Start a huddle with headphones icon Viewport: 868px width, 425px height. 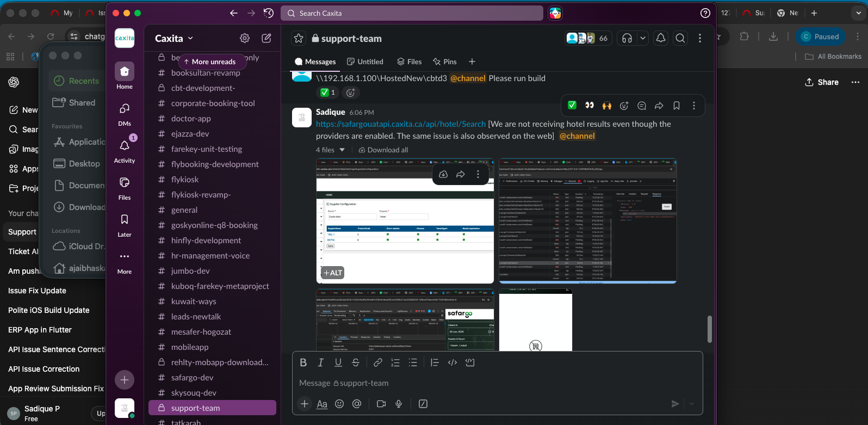627,38
